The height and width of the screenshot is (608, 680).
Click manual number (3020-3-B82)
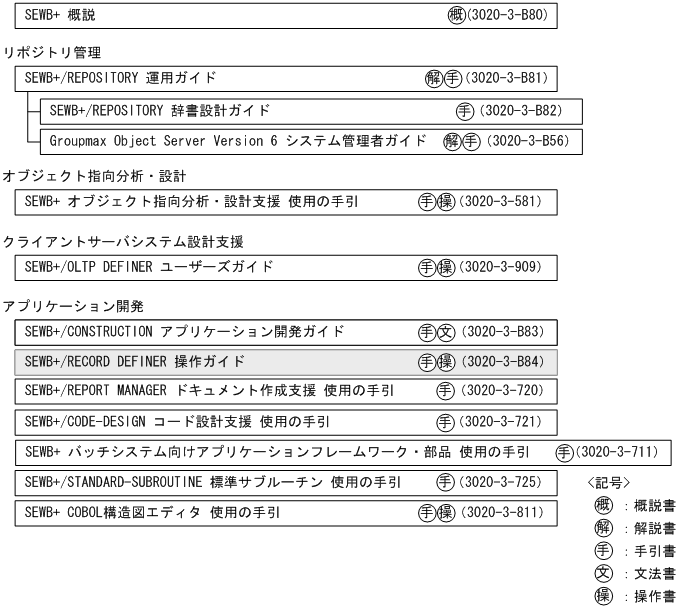(x=521, y=111)
